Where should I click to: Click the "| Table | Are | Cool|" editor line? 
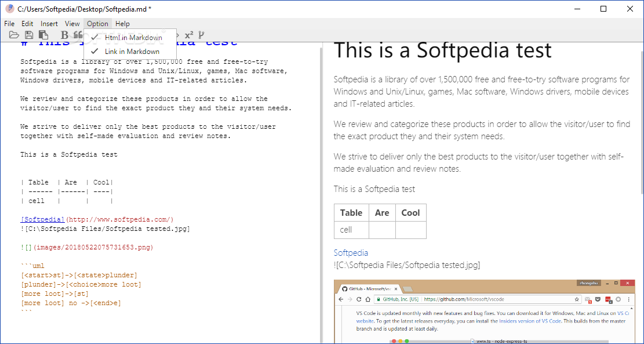tap(67, 183)
